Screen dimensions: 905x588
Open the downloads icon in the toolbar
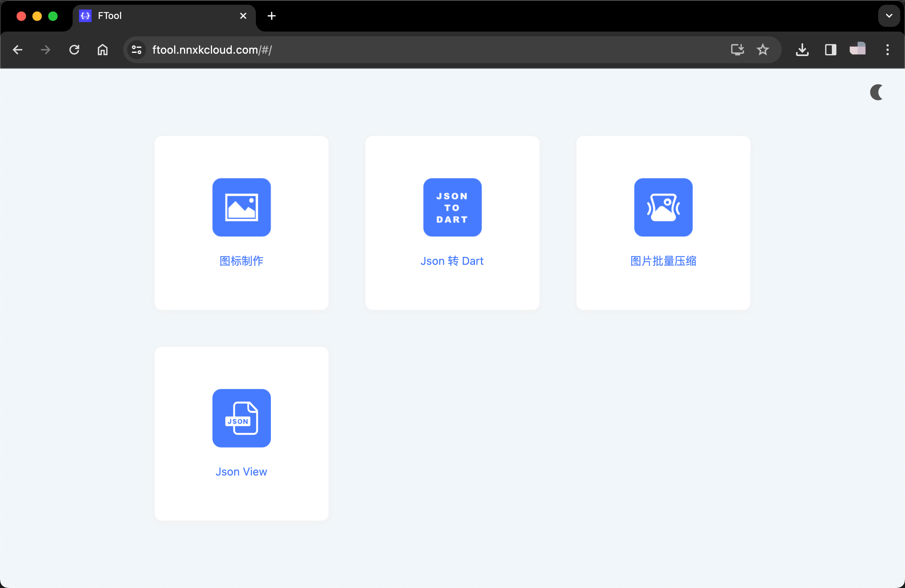pos(802,50)
